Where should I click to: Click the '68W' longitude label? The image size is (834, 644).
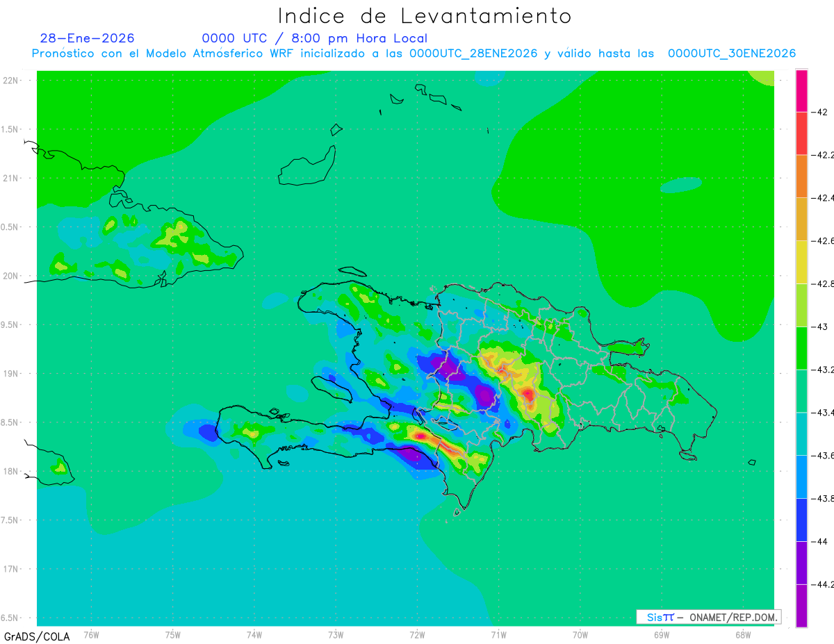742,635
